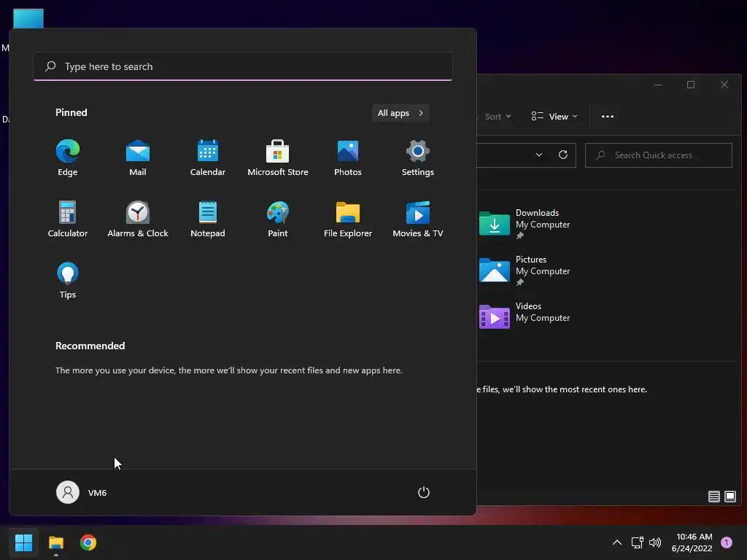This screenshot has height=560, width=747.
Task: Show All apps list
Action: [x=400, y=113]
